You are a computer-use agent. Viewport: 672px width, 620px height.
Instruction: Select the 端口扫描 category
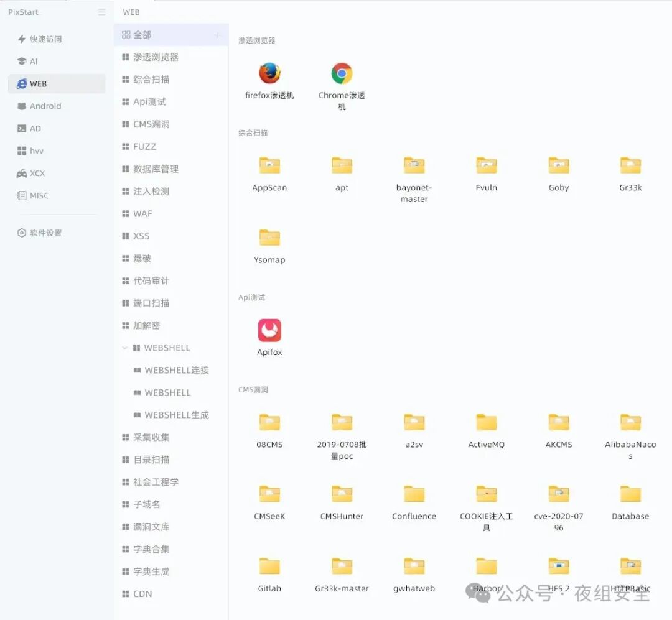point(172,303)
